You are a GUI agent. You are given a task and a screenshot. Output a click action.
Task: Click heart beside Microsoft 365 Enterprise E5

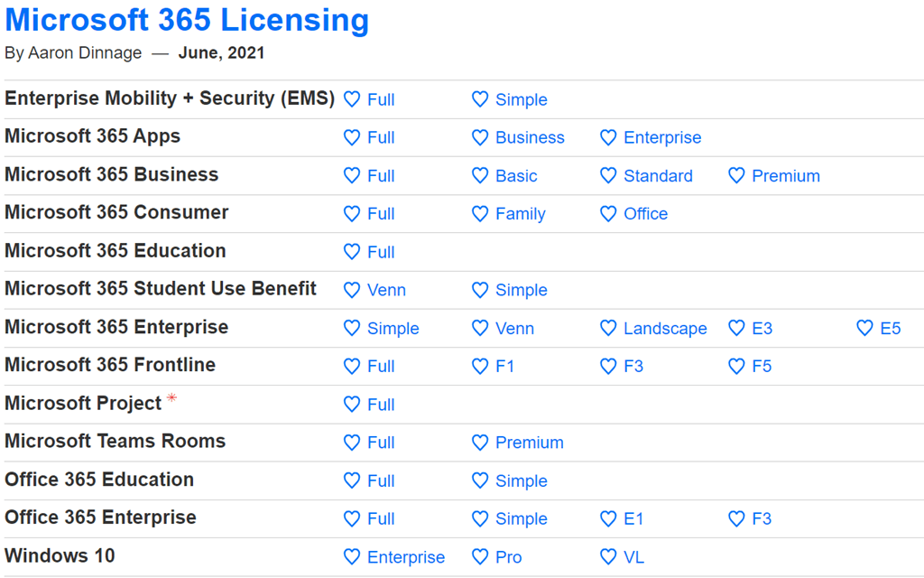click(x=864, y=328)
